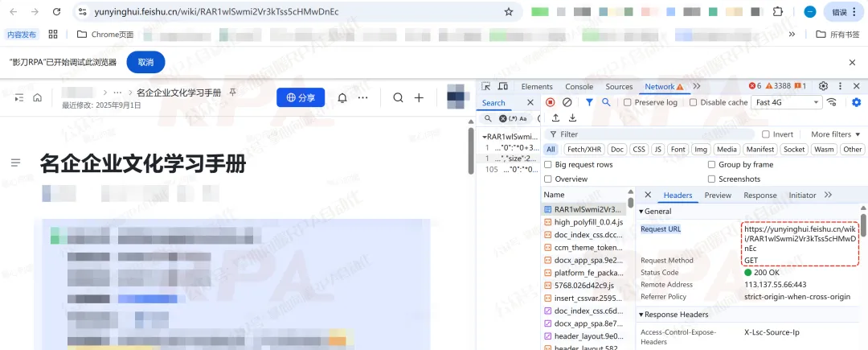Open the notifications bell in Feishu
The width and height of the screenshot is (868, 350).
coord(342,98)
